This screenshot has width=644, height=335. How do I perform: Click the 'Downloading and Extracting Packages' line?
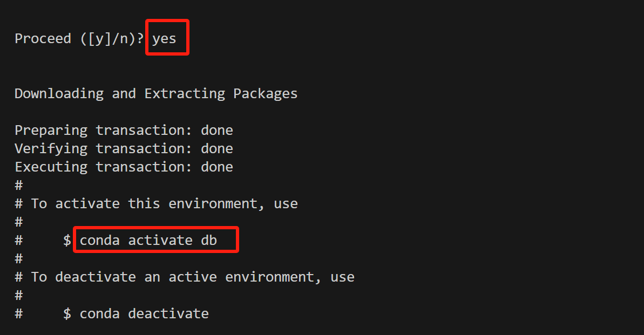tap(156, 94)
